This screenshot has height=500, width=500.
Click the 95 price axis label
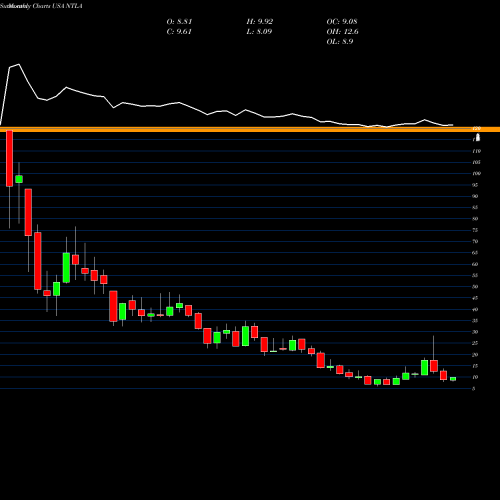475,185
